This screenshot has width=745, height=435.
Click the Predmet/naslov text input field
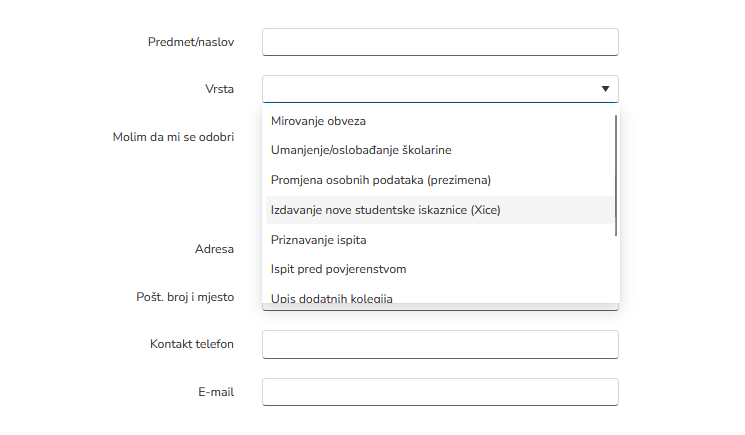coord(440,42)
